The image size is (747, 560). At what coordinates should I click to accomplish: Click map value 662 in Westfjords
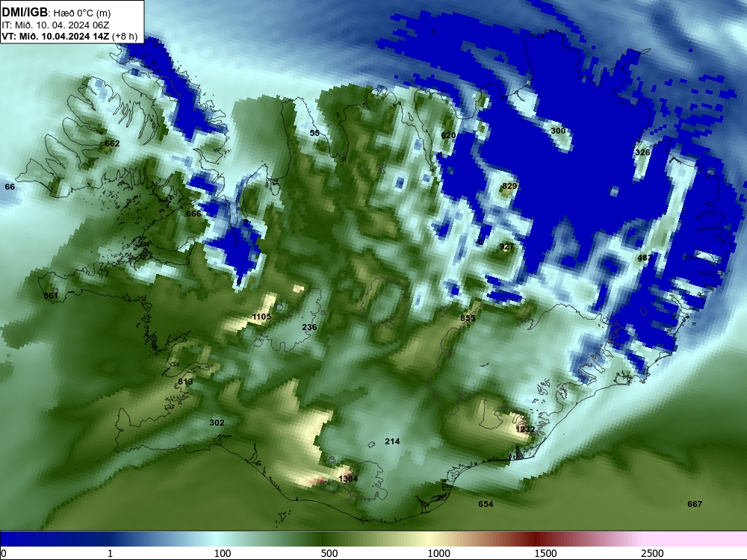pos(112,143)
